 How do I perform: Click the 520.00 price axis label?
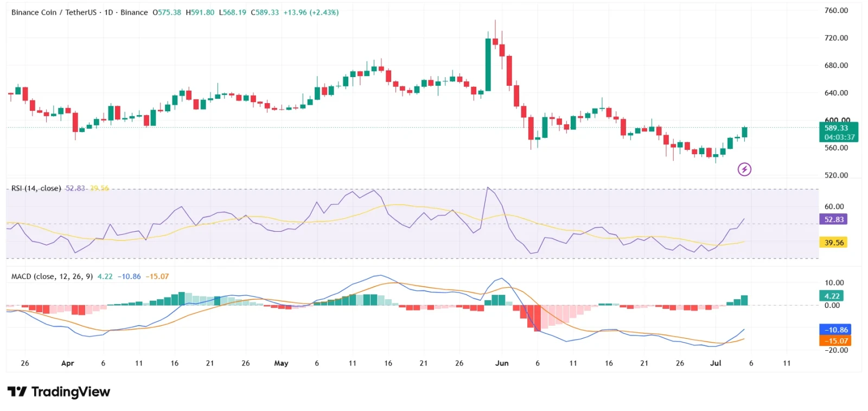pyautogui.click(x=836, y=175)
